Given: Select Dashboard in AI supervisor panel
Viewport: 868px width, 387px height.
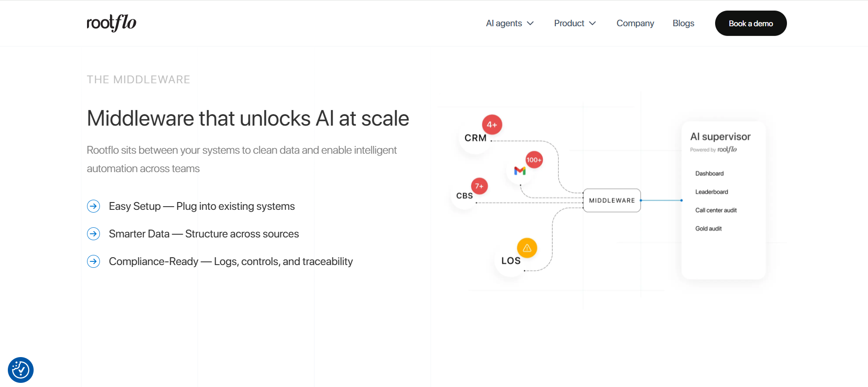Looking at the screenshot, I should 709,173.
